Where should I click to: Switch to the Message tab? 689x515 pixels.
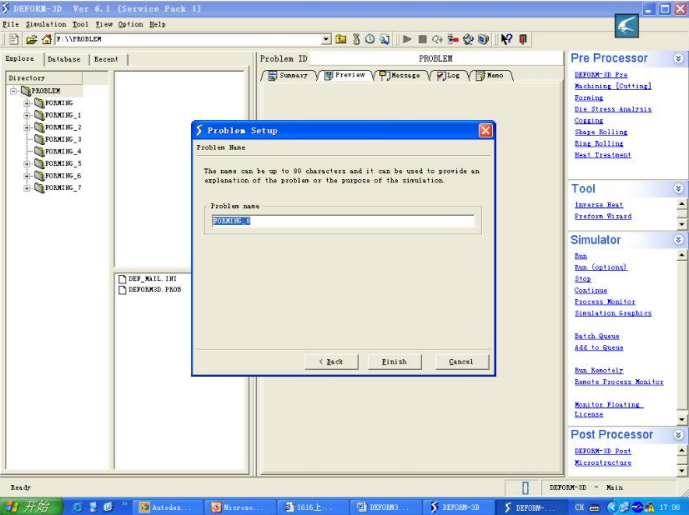401,76
